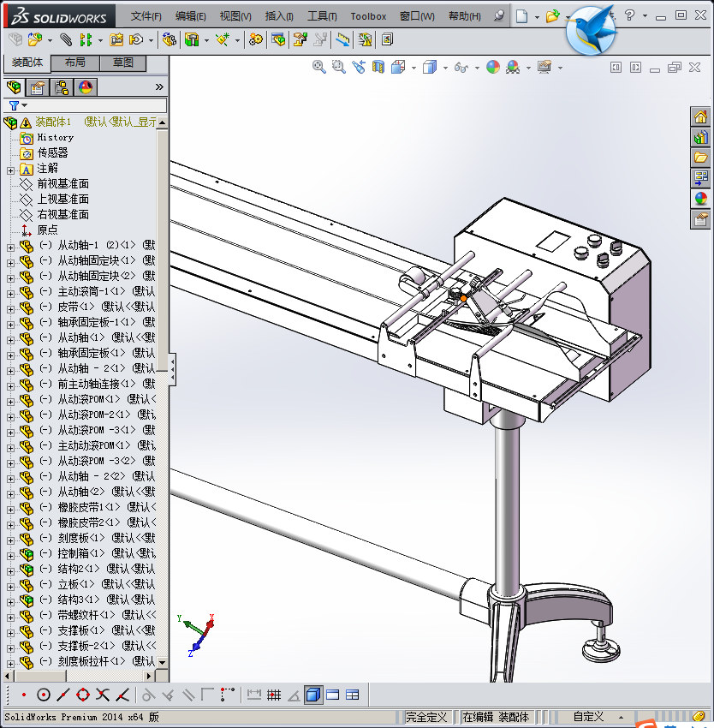Open the FeatureManager design tree tab

coord(14,87)
